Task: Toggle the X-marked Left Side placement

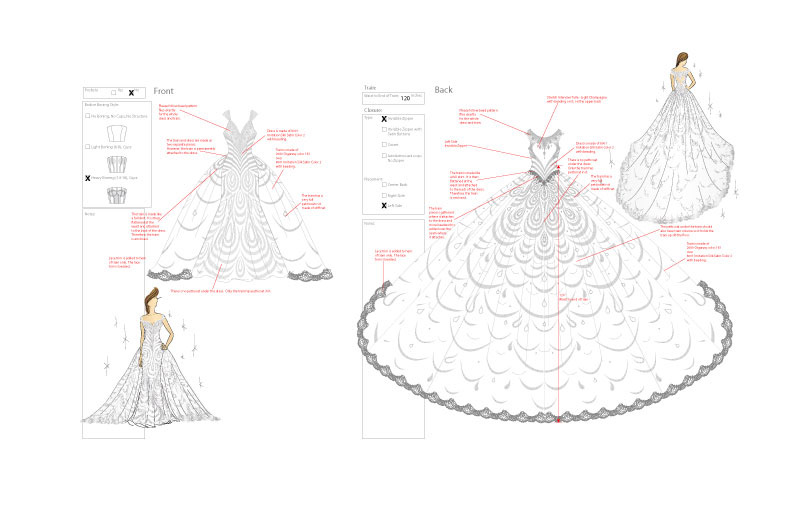Action: tap(384, 206)
